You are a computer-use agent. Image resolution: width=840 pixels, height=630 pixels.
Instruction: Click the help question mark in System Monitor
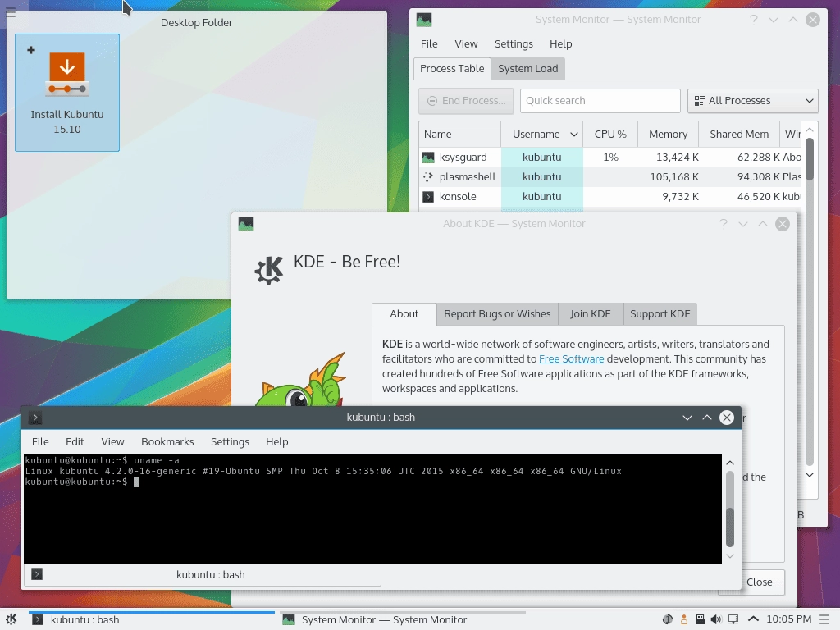(754, 20)
